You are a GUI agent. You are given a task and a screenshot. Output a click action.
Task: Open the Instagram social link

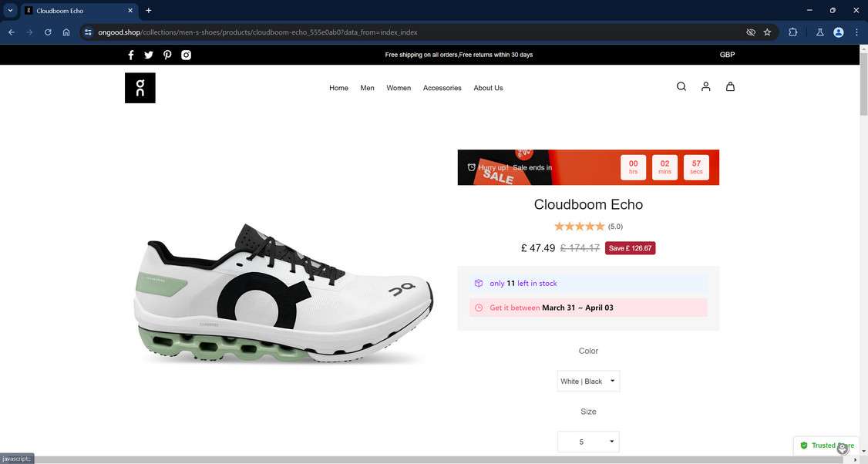tap(186, 55)
